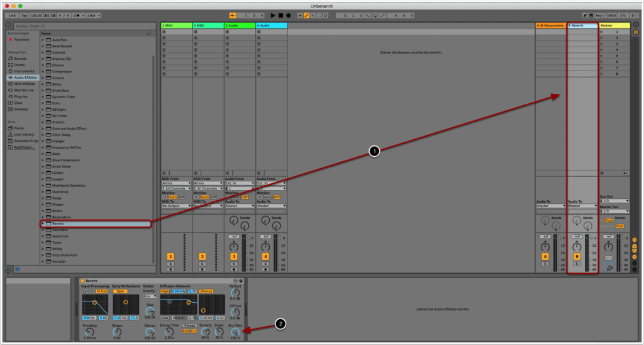644x345 pixels.
Task: Open Favoriten collection in sidebar
Action: [21, 39]
